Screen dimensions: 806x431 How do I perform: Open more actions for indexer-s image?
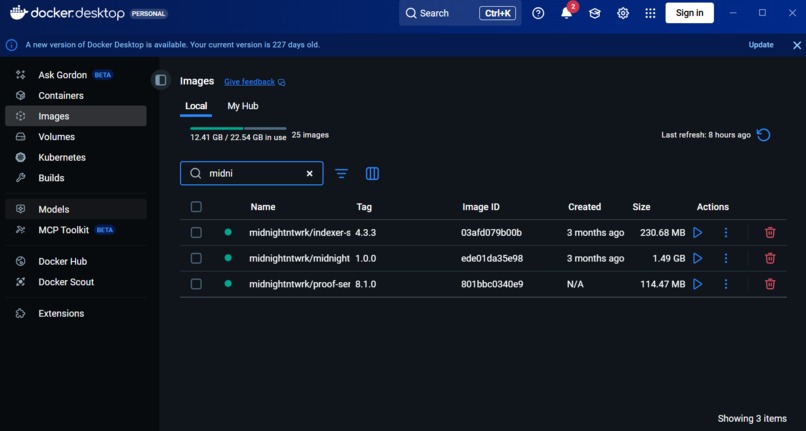tap(726, 232)
